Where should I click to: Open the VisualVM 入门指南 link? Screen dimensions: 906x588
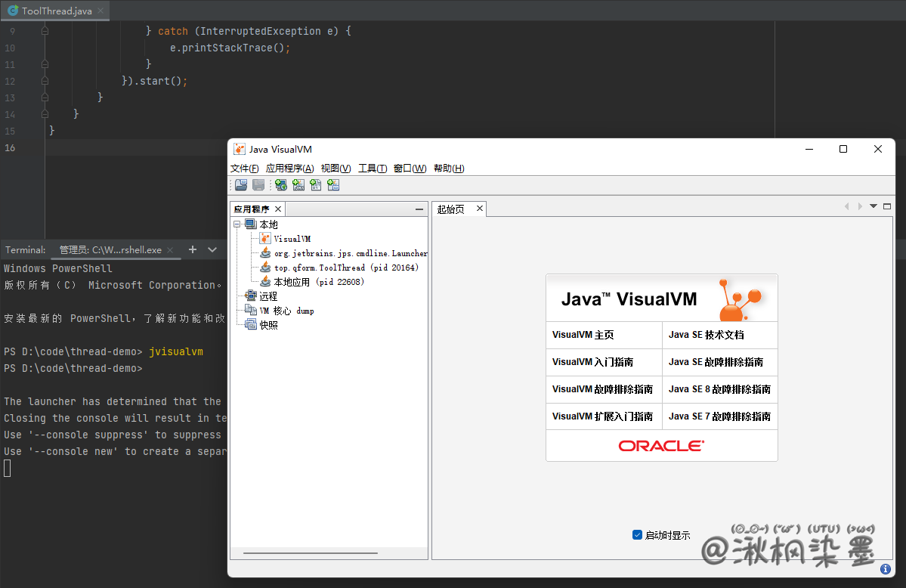tap(592, 362)
